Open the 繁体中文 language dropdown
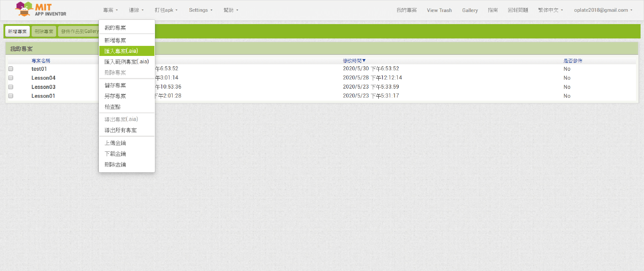Image resolution: width=644 pixels, height=271 pixels. pyautogui.click(x=551, y=10)
